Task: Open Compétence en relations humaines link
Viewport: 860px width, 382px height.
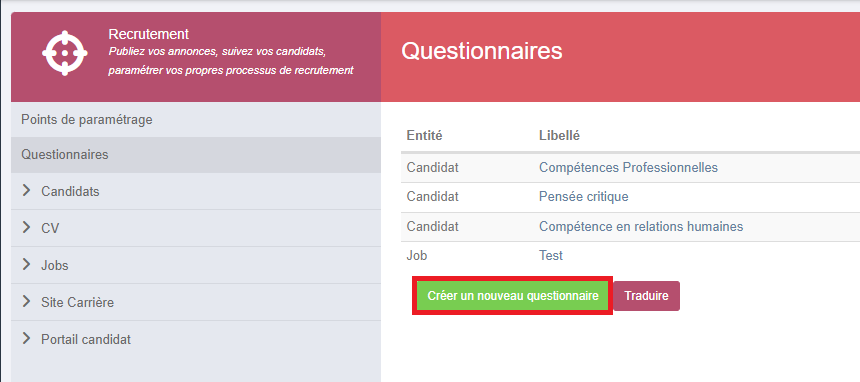Action: coord(641,226)
